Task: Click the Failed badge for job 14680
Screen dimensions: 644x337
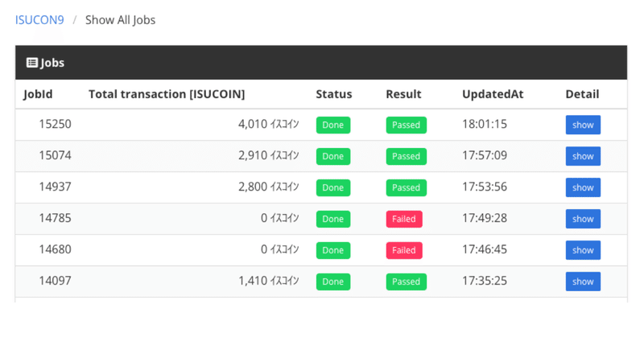Action: 404,250
